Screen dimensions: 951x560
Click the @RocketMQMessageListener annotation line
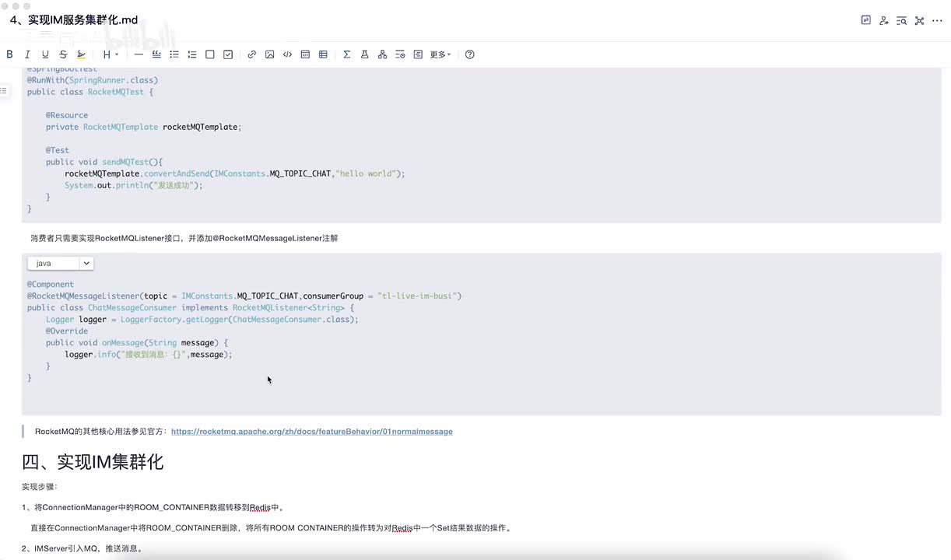pyautogui.click(x=244, y=296)
